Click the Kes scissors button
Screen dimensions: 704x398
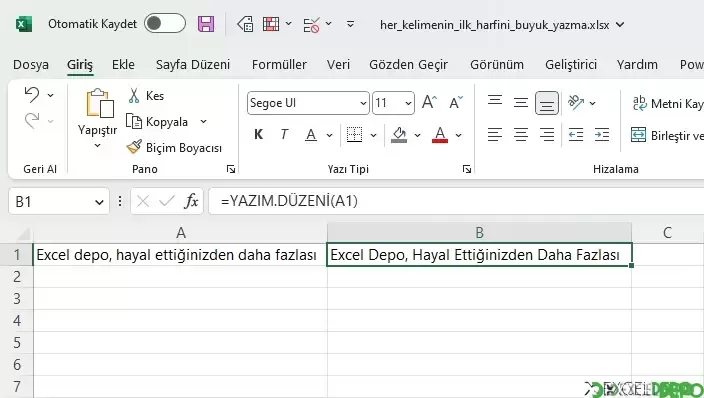[x=146, y=96]
